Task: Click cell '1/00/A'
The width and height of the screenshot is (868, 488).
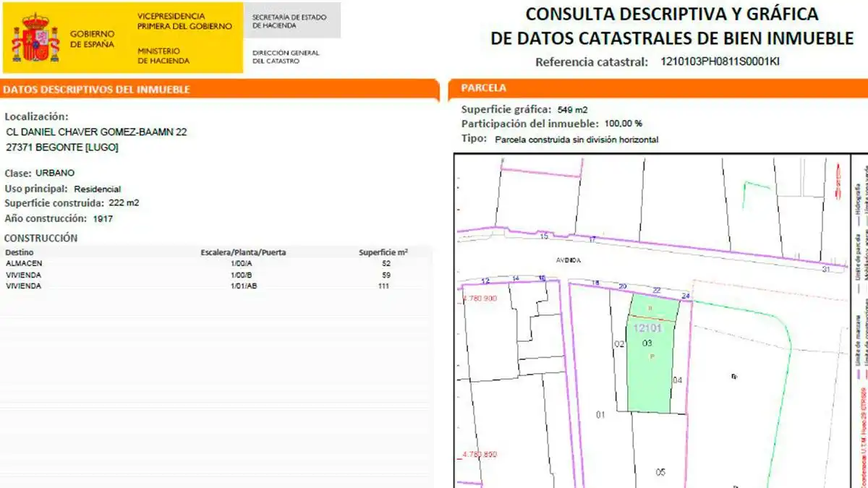Action: (241, 264)
